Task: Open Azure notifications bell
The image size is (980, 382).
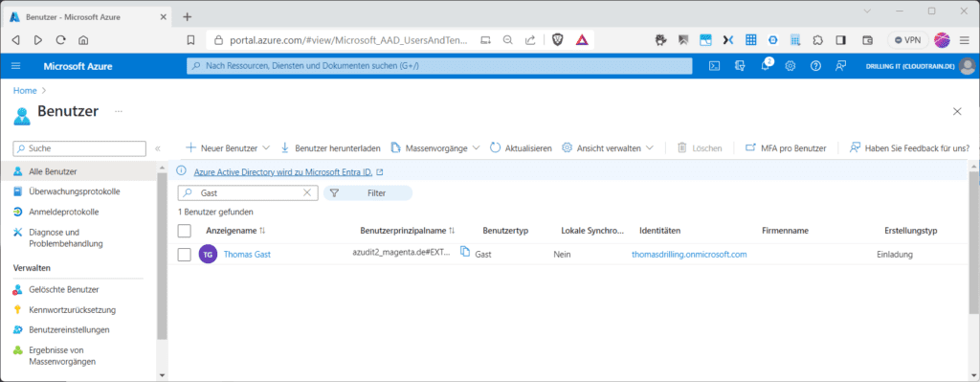Action: [765, 66]
